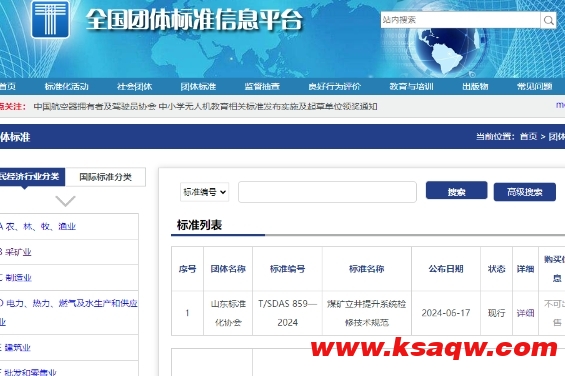Click the 标准编号 column header
This screenshot has width=565, height=376.
coord(288,269)
